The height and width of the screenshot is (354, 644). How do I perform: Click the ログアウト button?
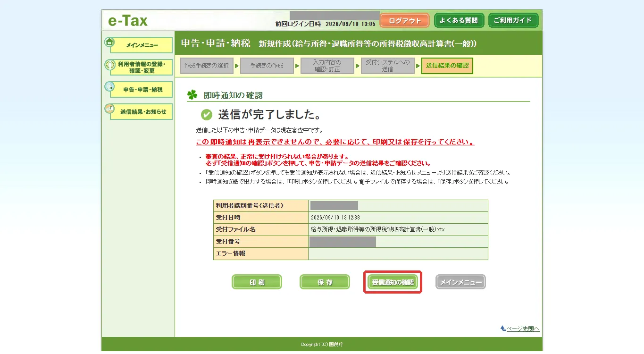click(404, 20)
